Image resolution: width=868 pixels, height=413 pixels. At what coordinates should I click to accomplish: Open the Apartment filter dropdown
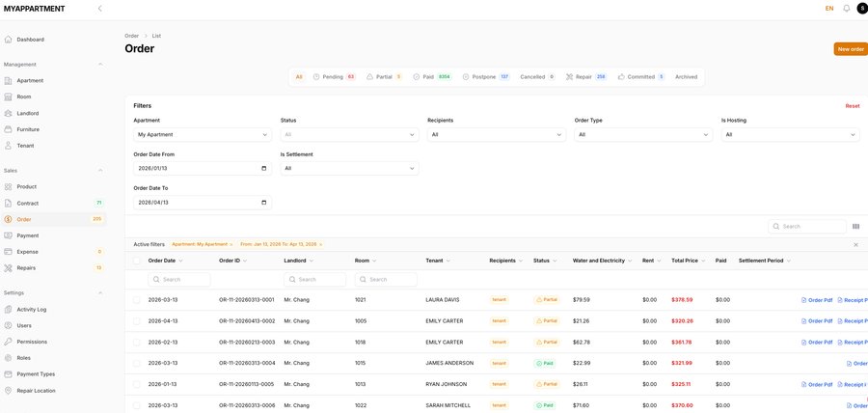[203, 134]
